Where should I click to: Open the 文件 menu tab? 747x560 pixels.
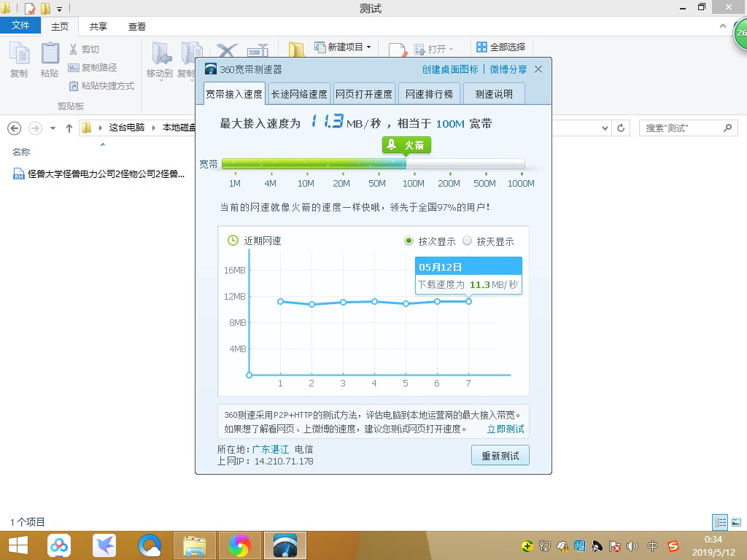point(20,26)
